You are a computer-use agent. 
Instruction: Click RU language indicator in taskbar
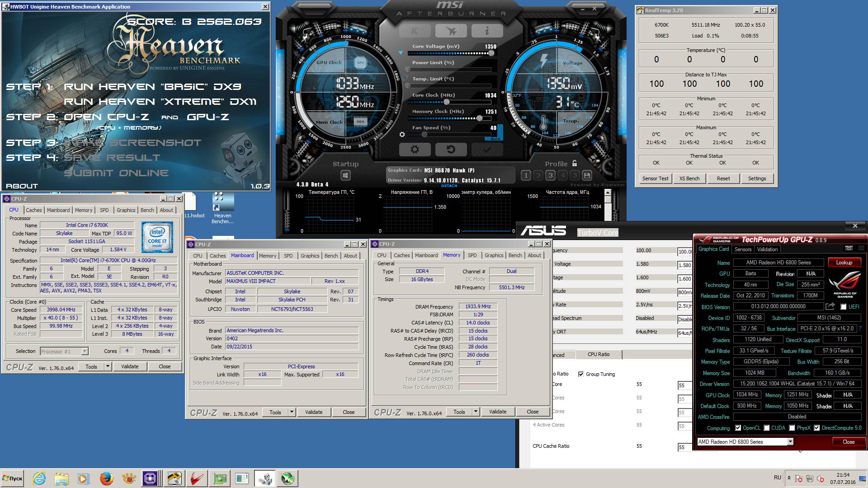coord(778,477)
